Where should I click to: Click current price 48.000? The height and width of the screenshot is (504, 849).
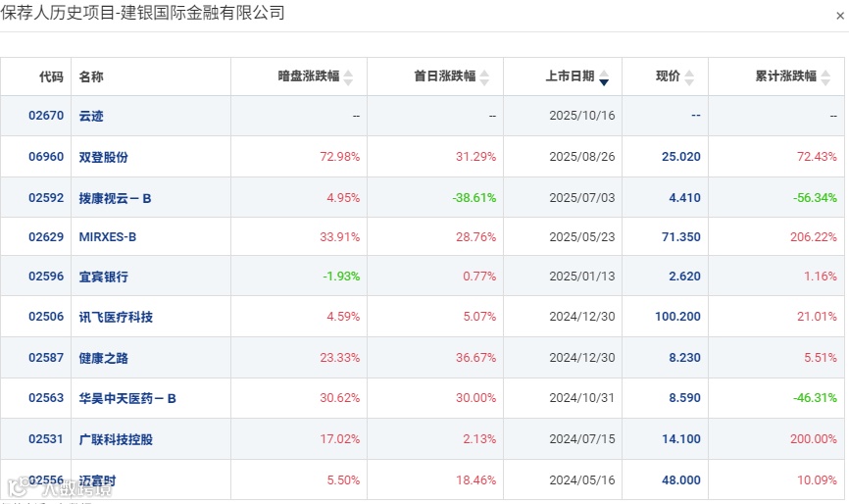[681, 479]
